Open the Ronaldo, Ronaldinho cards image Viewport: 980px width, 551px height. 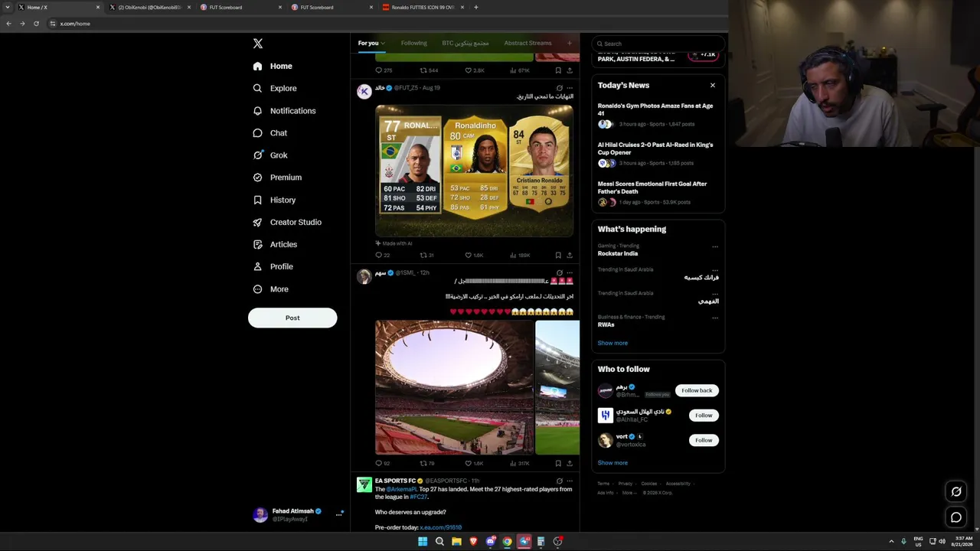coord(474,171)
